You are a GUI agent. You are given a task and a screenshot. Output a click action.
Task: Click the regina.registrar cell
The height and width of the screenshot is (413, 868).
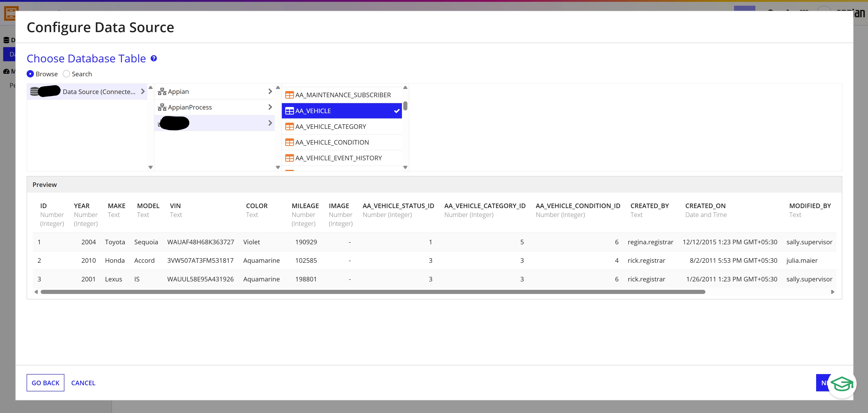pos(650,242)
